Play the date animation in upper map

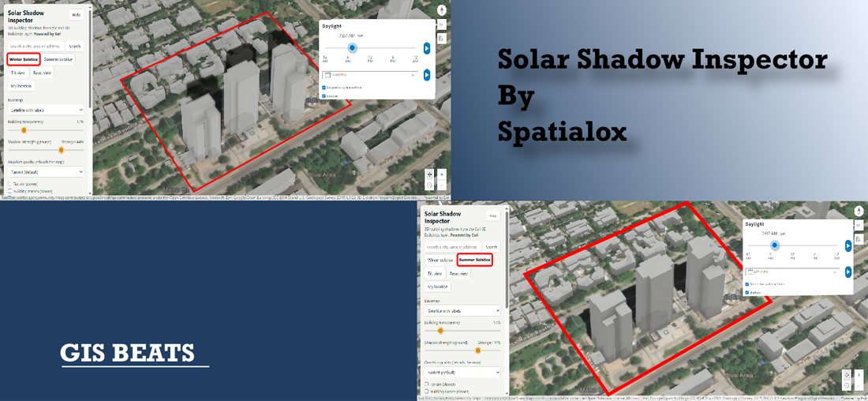pos(427,75)
